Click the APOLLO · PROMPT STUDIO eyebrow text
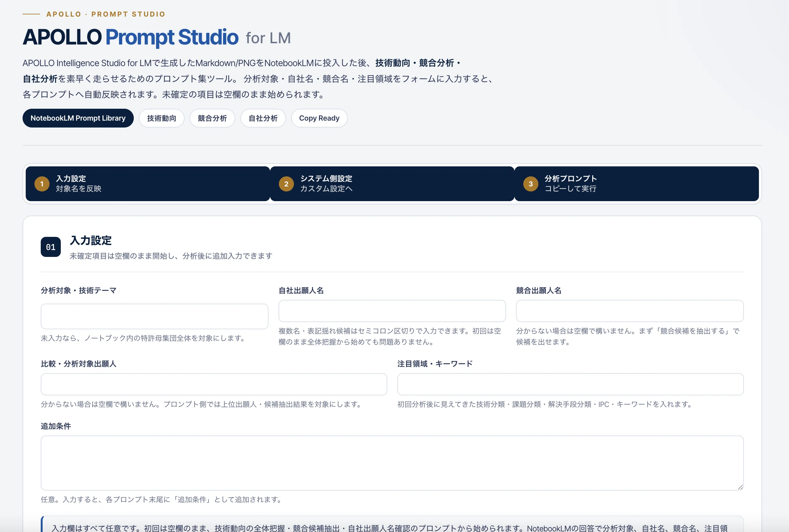This screenshot has height=532, width=789. 106,14
